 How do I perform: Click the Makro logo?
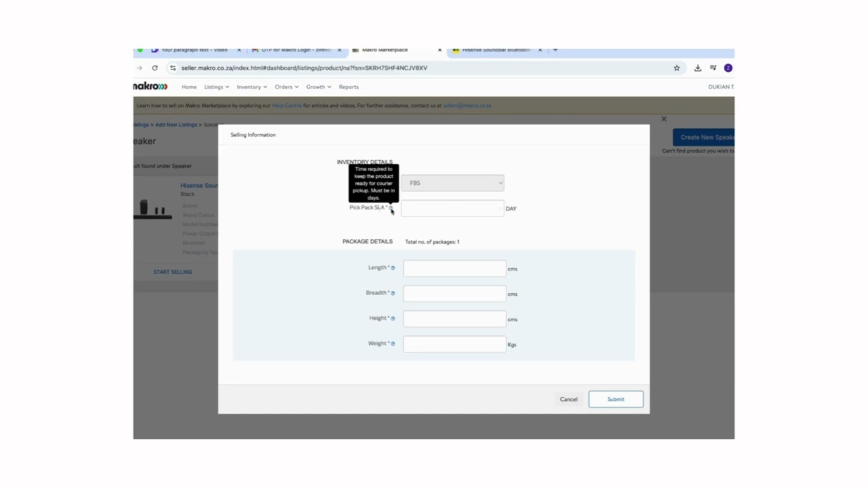pyautogui.click(x=151, y=87)
